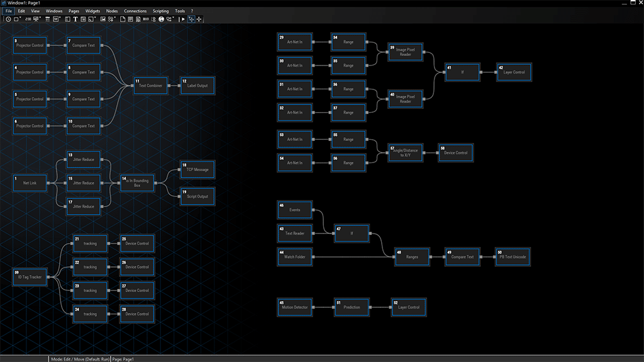Click the Image Pixel Reader node 39
The image size is (644, 362).
406,52
